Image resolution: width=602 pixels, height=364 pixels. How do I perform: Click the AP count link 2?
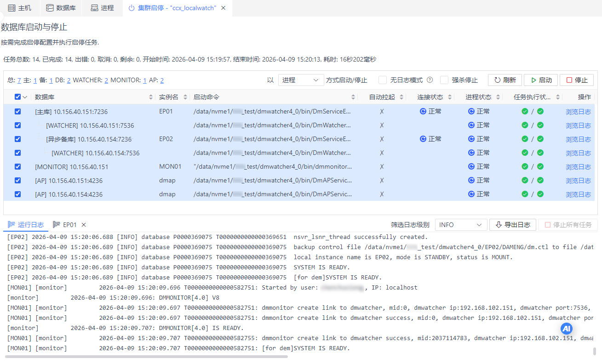162,80
